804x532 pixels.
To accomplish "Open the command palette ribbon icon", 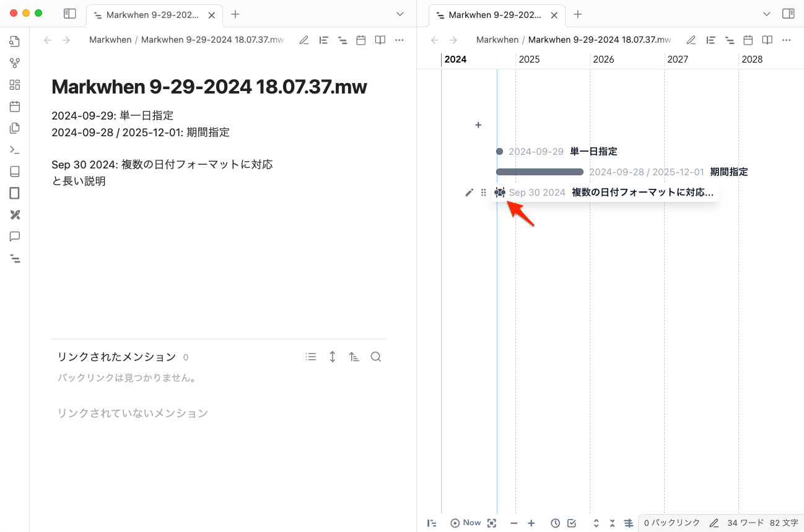I will [15, 150].
